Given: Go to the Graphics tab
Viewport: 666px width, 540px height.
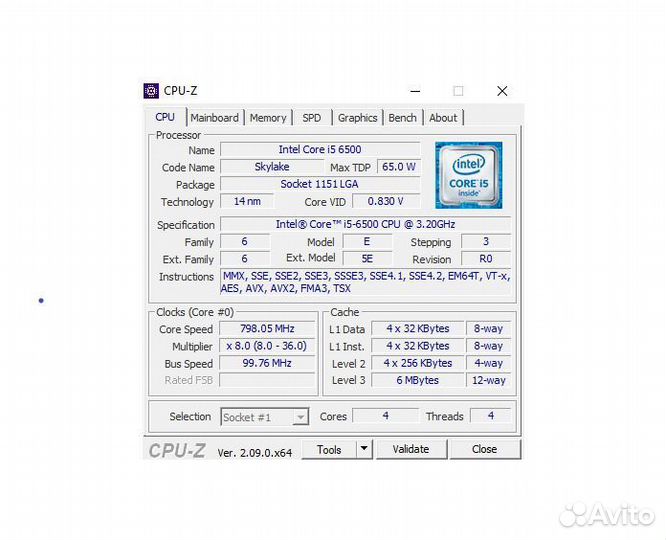Looking at the screenshot, I should [x=357, y=118].
